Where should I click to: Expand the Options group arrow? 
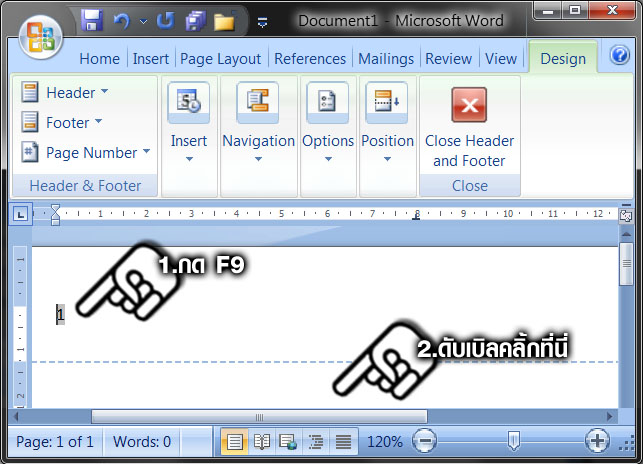click(x=328, y=159)
